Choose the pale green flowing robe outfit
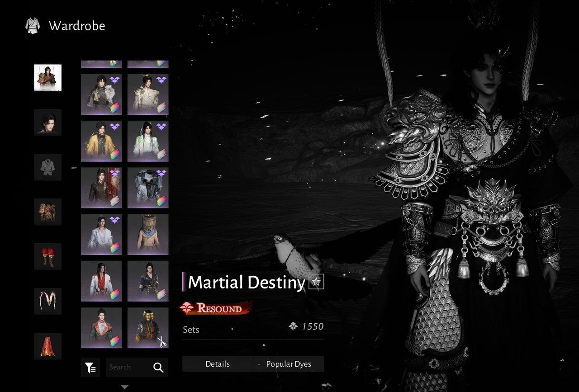Screen dimensions: 579x392 pos(148,141)
